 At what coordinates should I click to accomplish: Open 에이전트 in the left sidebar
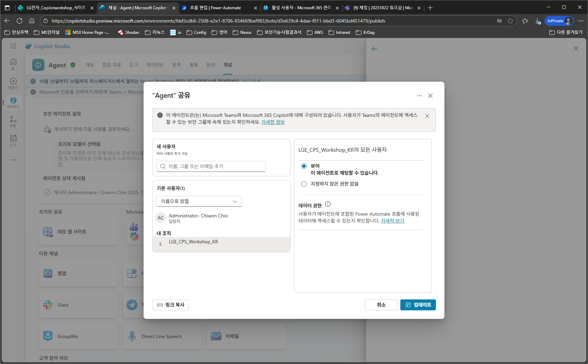(13, 102)
